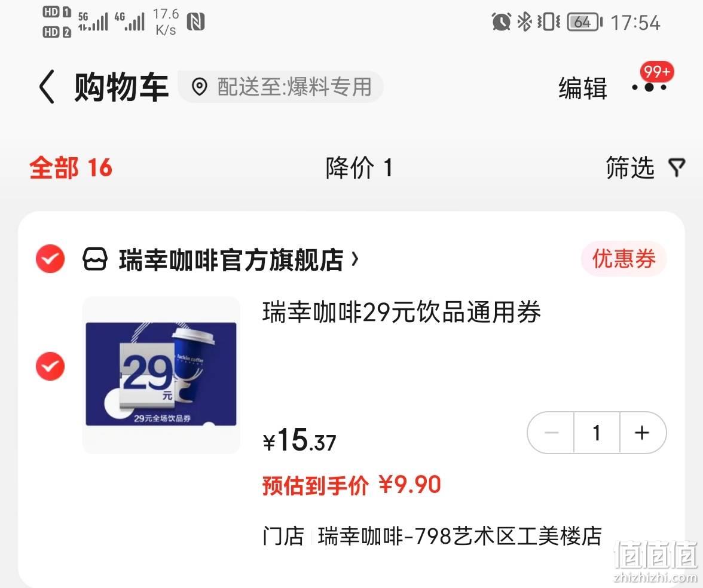
Task: Switch to the 全部 16 tab
Action: tap(71, 168)
